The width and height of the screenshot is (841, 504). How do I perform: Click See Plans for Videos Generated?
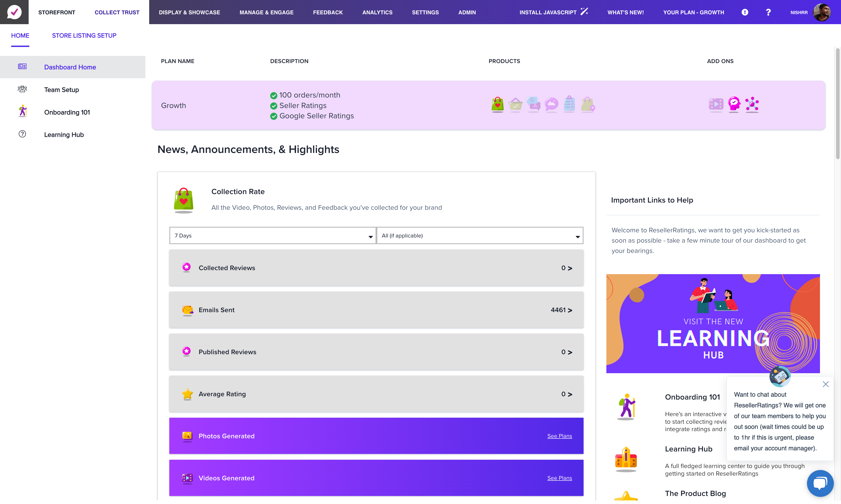[x=559, y=478]
